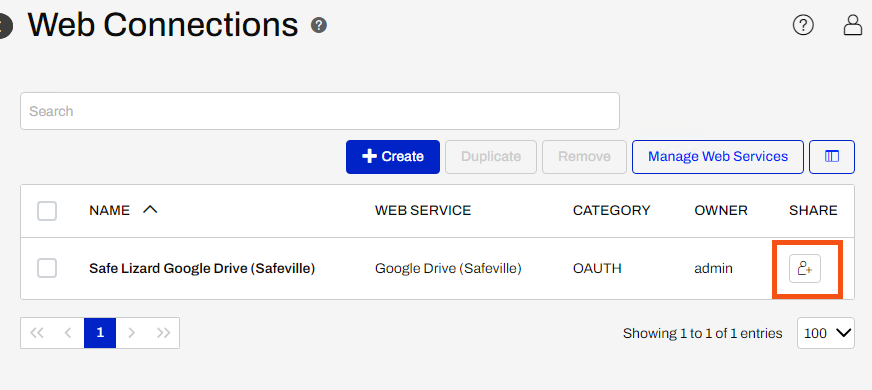Click the next page arrow
The width and height of the screenshot is (872, 390).
(132, 333)
